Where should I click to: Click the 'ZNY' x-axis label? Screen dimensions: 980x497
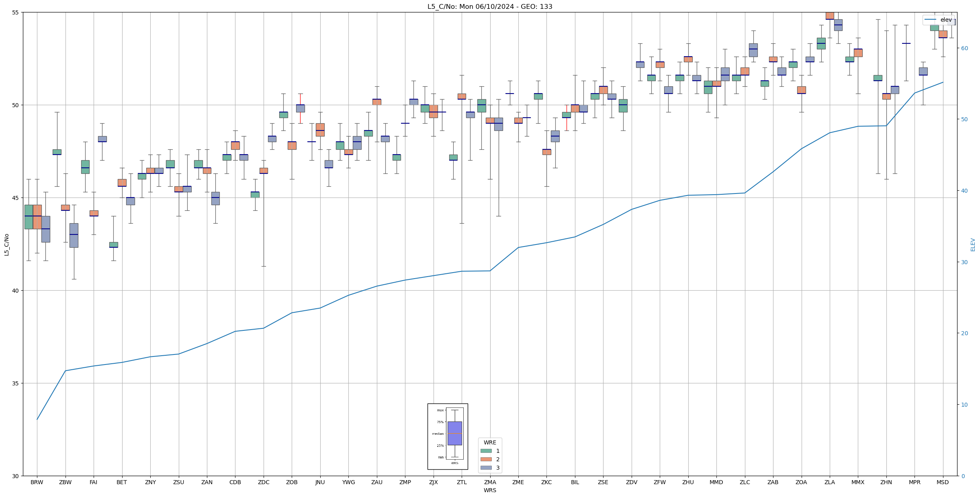(150, 482)
